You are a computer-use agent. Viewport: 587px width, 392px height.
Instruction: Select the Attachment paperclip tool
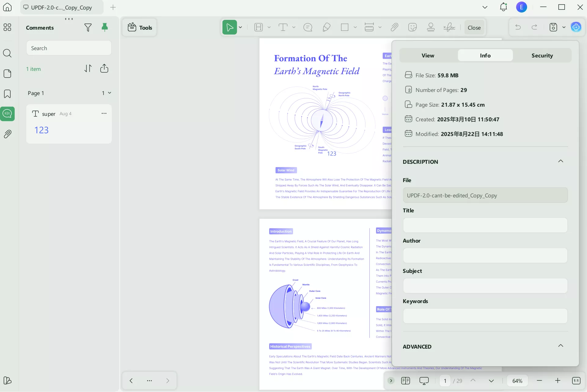point(394,27)
